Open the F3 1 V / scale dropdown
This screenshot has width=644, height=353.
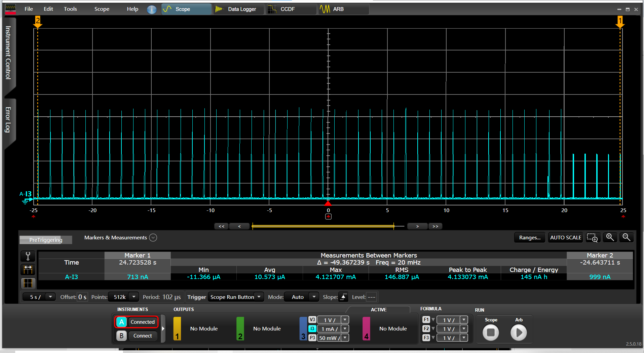click(464, 338)
